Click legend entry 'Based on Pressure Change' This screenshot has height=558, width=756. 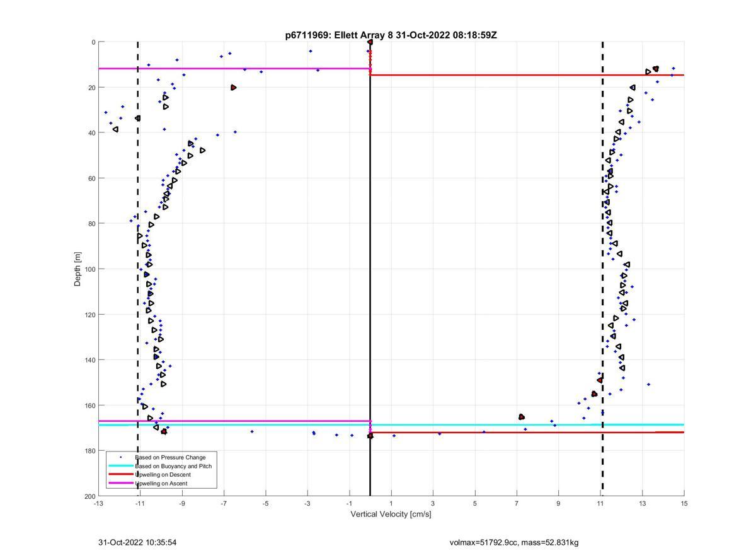pos(170,457)
